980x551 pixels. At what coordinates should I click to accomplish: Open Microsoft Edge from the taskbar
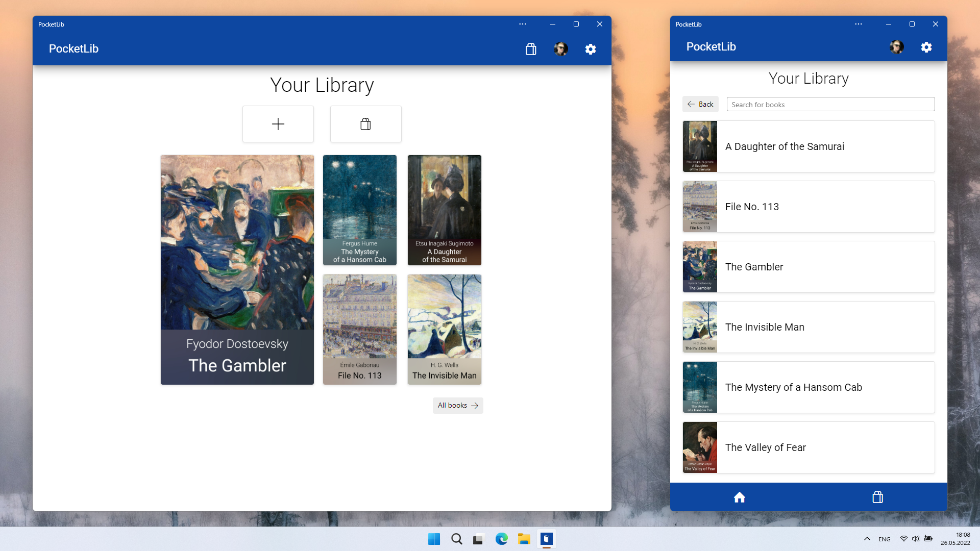[502, 539]
